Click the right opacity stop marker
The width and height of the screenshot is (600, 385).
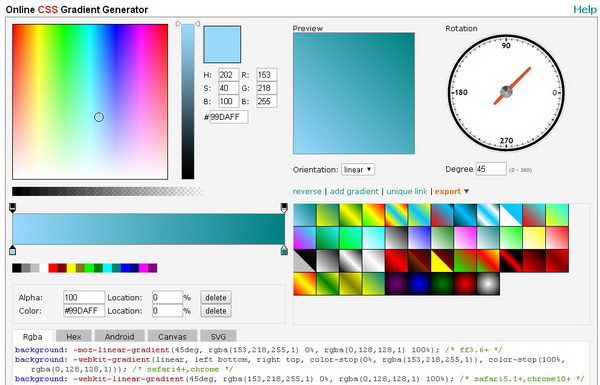click(284, 208)
